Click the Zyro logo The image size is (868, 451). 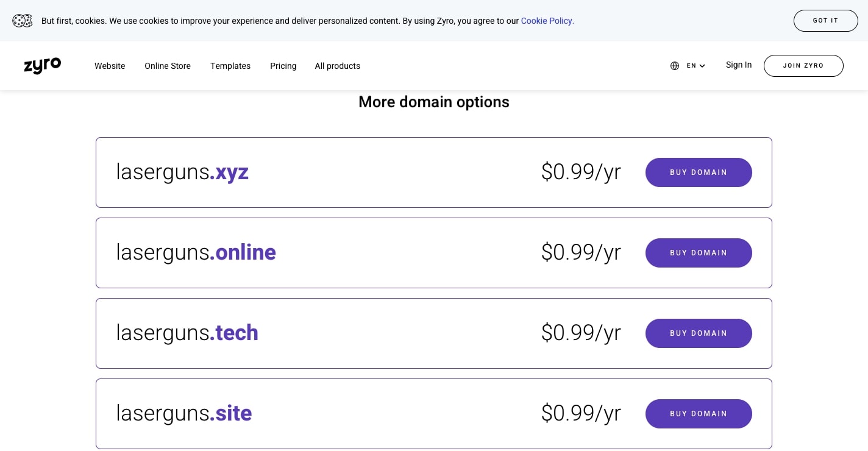pyautogui.click(x=43, y=65)
